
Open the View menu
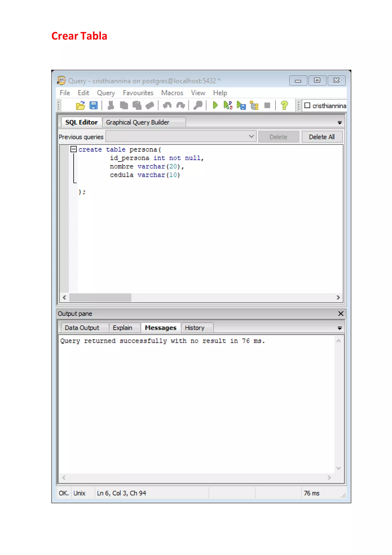pos(198,93)
